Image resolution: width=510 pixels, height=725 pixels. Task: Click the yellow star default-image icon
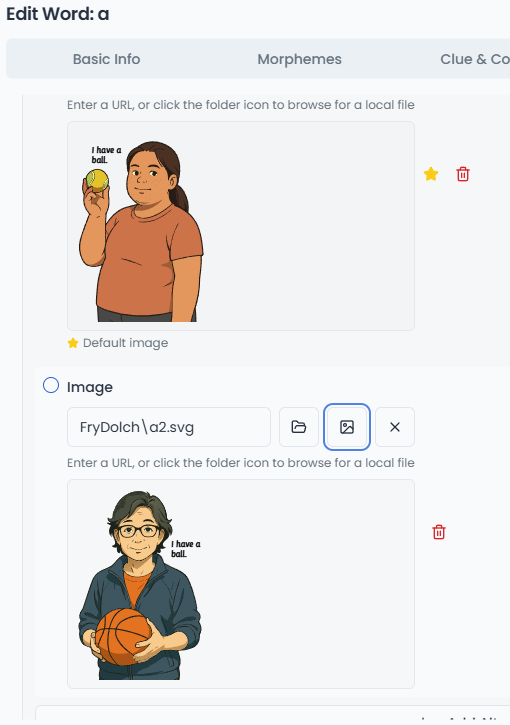pyautogui.click(x=430, y=174)
